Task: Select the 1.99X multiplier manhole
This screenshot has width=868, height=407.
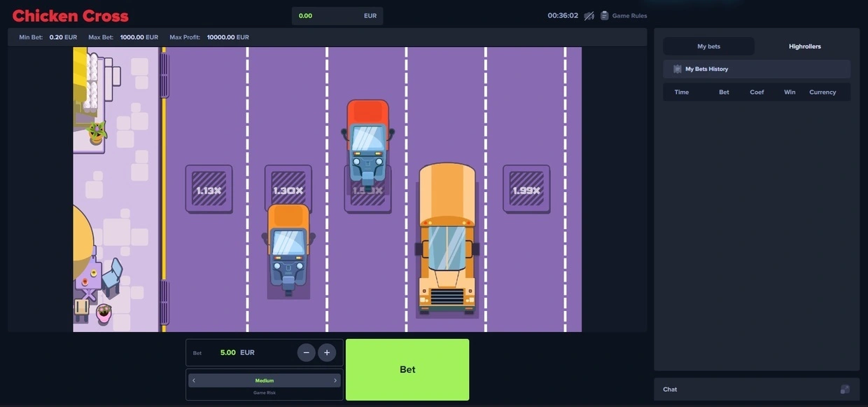Action: (x=526, y=189)
